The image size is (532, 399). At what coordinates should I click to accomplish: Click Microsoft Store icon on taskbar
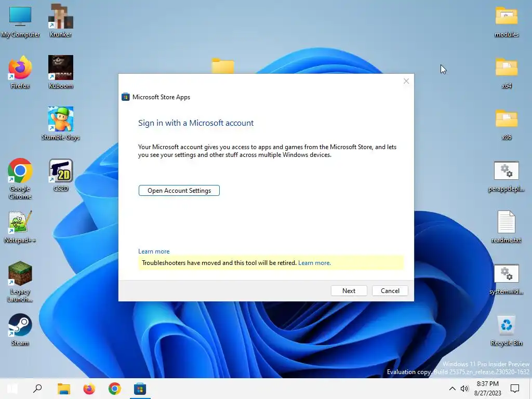click(x=140, y=389)
